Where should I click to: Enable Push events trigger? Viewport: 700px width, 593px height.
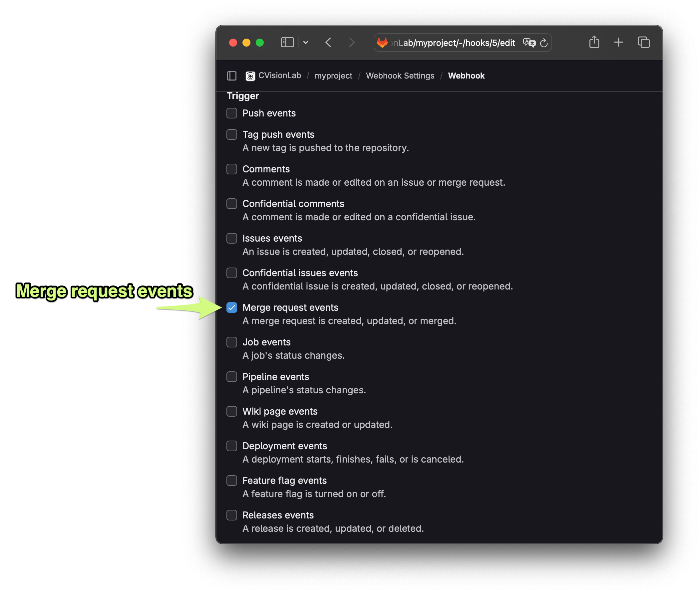[x=231, y=113]
